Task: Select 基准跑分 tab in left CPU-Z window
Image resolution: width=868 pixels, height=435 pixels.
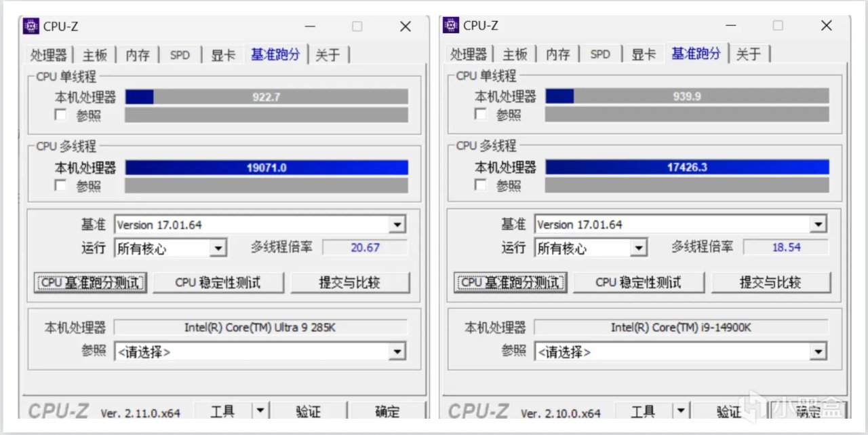Action: click(275, 54)
